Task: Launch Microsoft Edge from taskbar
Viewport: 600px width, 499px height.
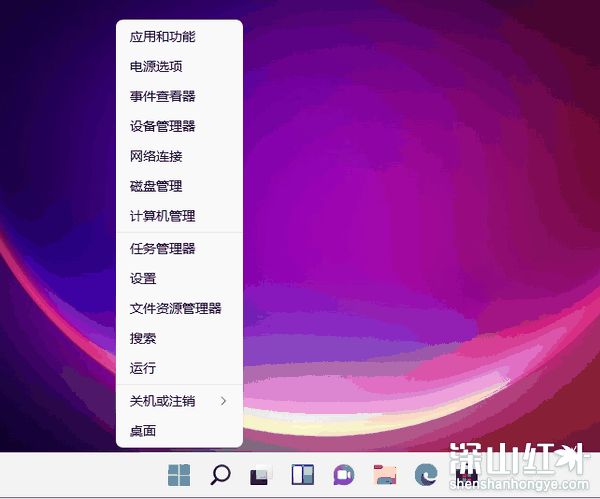Action: 426,475
